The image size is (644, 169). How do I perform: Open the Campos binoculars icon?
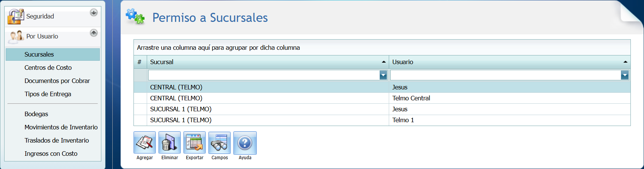tap(219, 143)
